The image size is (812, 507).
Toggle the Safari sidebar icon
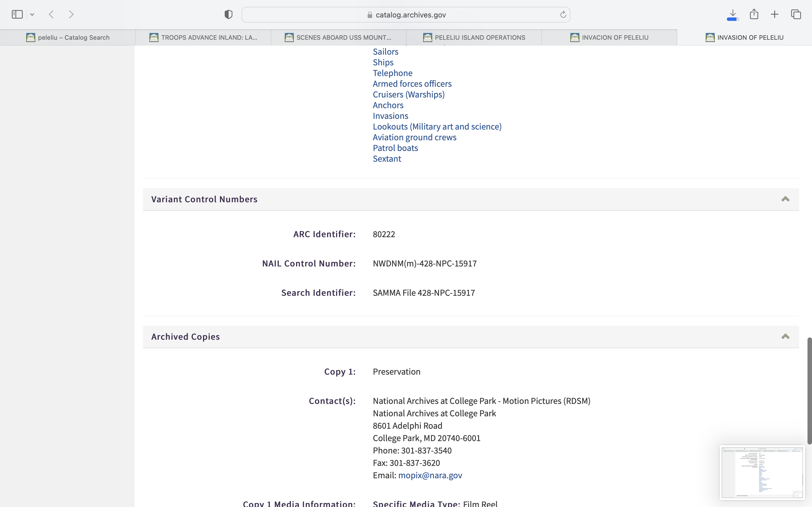point(17,14)
